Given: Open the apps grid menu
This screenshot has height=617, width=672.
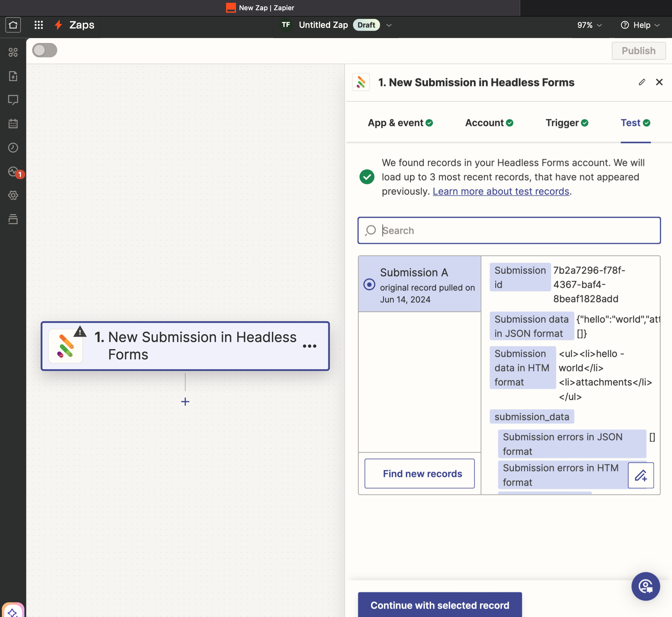Looking at the screenshot, I should coord(39,25).
